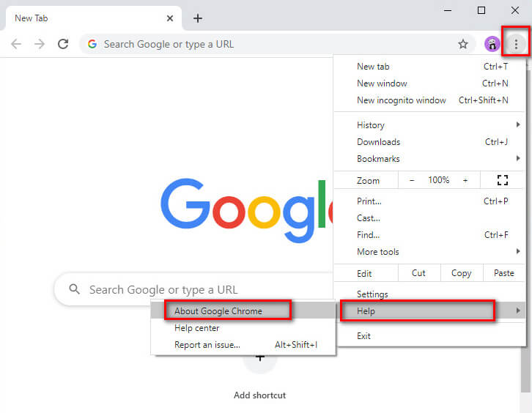Choose Exit from the menu
The width and height of the screenshot is (532, 413).
429,335
